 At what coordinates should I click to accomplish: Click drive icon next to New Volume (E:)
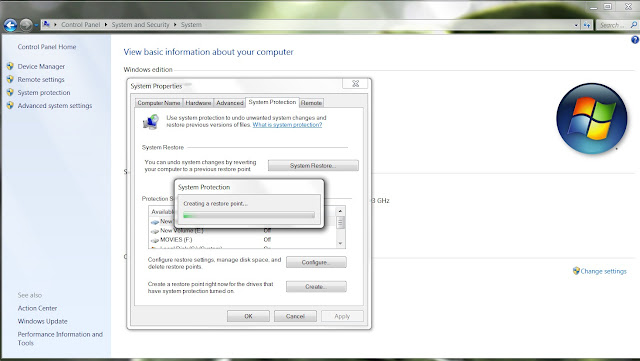coord(155,231)
